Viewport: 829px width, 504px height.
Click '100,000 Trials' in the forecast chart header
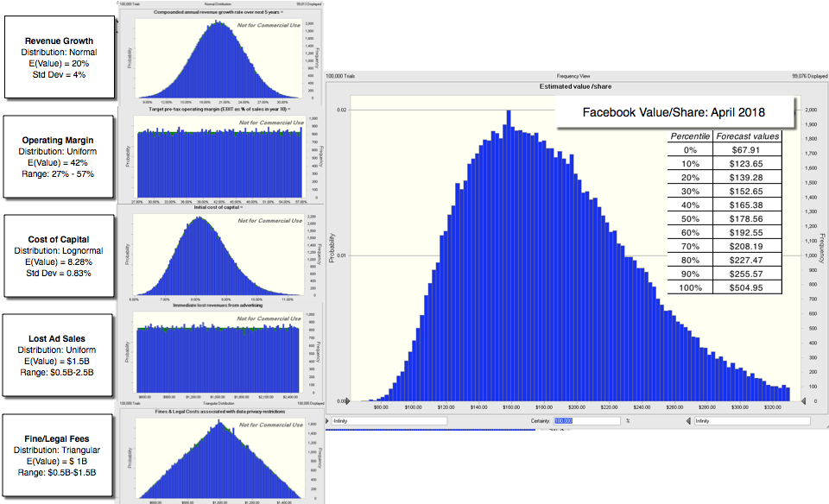click(x=340, y=77)
